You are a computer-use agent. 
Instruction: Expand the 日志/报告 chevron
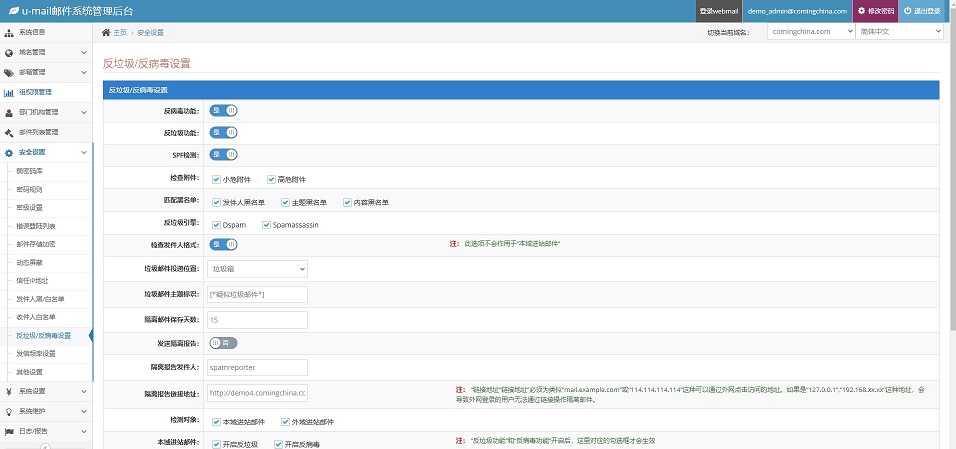click(84, 431)
